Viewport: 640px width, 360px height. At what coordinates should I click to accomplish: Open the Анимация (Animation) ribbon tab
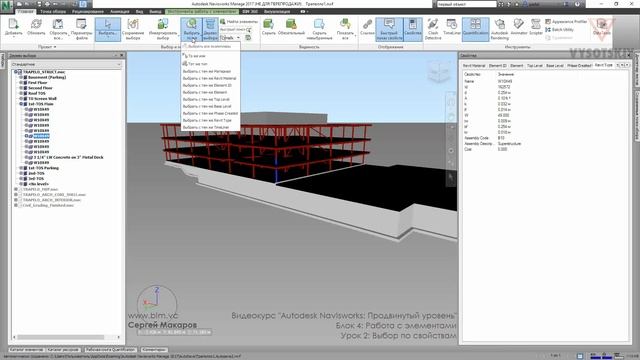click(x=120, y=11)
